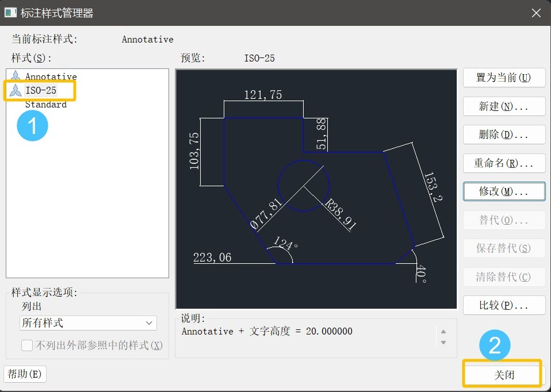
Task: Click the current style value 'Annotative'
Action: (148, 39)
